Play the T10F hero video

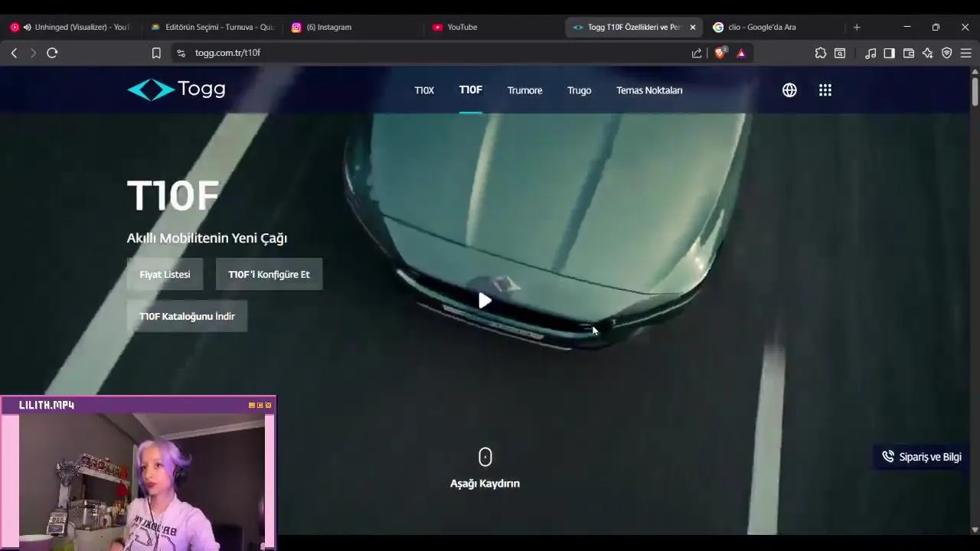485,301
